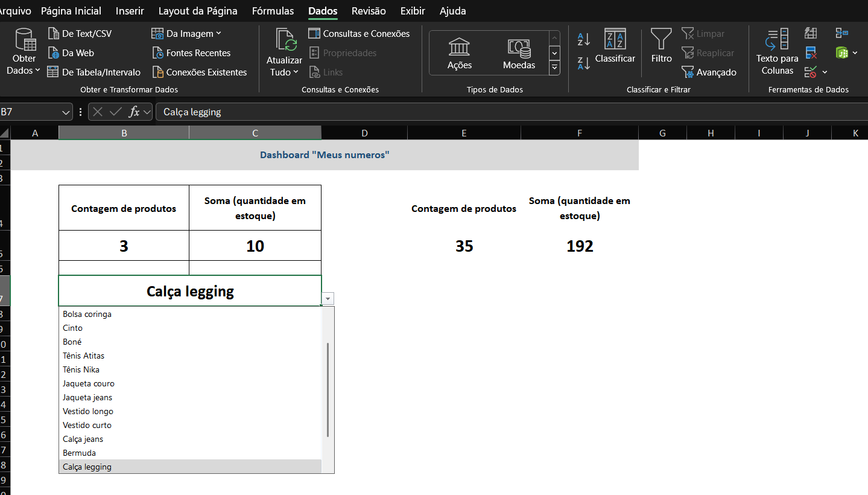Select Calça jeans option
This screenshot has width=868, height=495.
tap(190, 439)
